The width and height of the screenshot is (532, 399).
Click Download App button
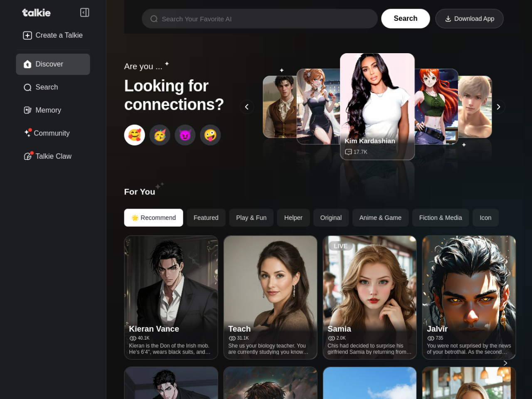[x=469, y=19]
